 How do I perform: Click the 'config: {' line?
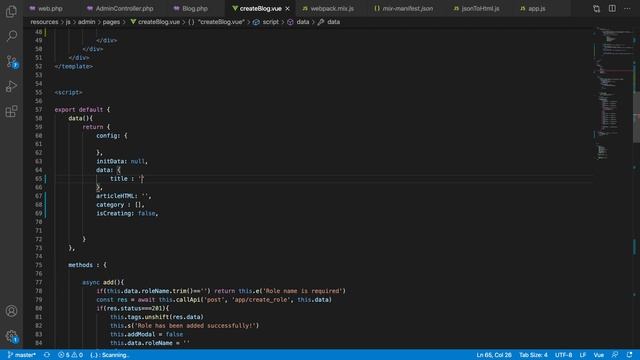point(112,136)
